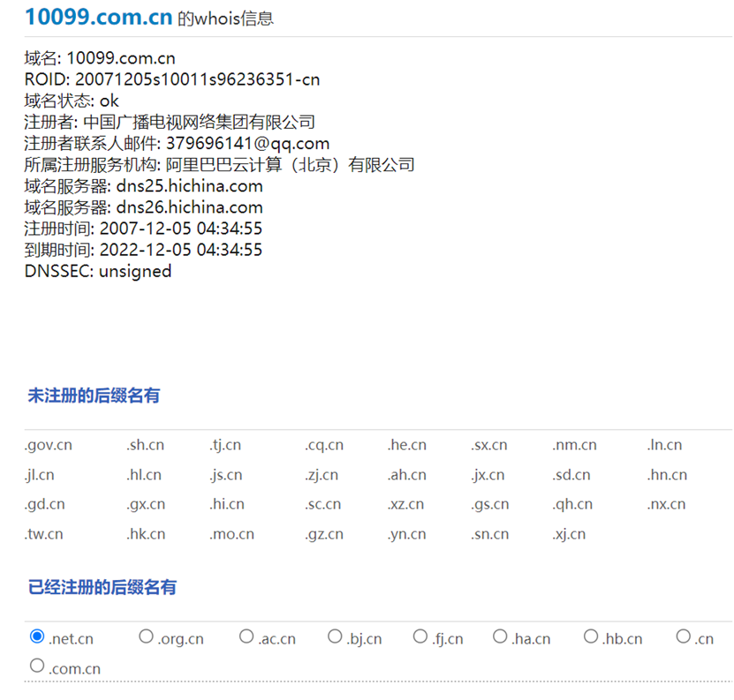734x700 pixels.
Task: Click the .sx.cn suffix link
Action: (x=488, y=445)
